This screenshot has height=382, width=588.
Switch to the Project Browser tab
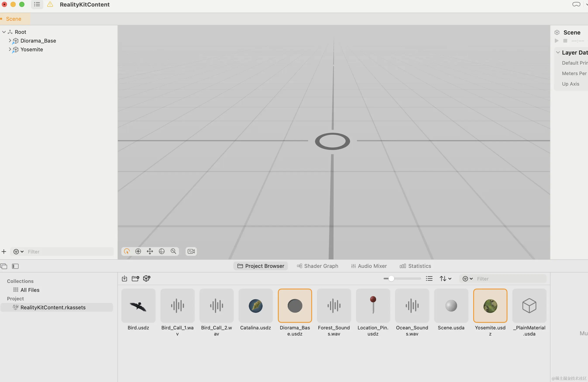coord(261,266)
